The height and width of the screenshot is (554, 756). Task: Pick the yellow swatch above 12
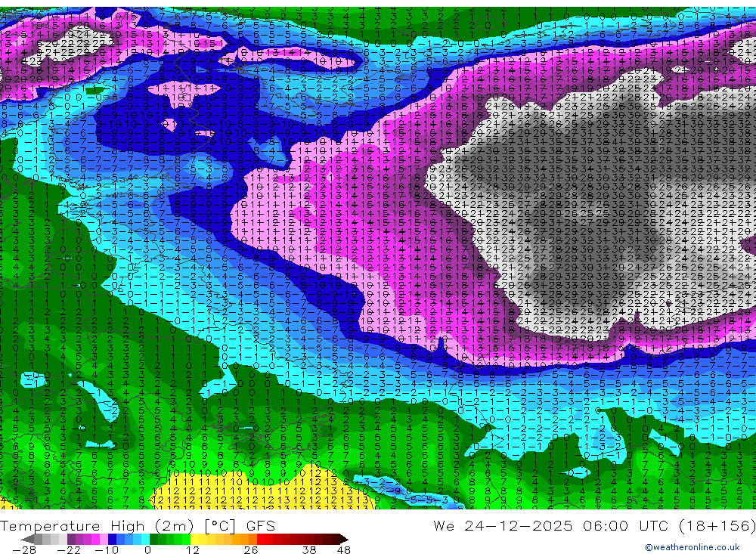195,540
